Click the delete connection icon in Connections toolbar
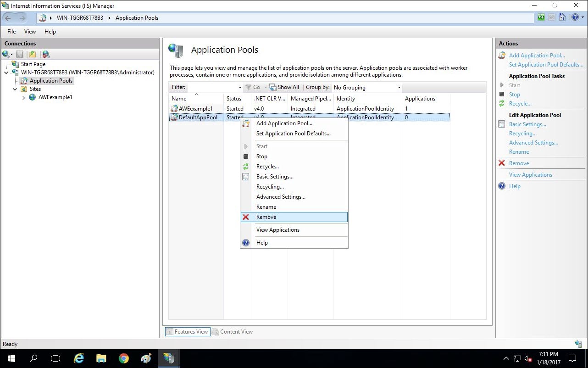Screen dimensions: 588x368 (x=46, y=54)
